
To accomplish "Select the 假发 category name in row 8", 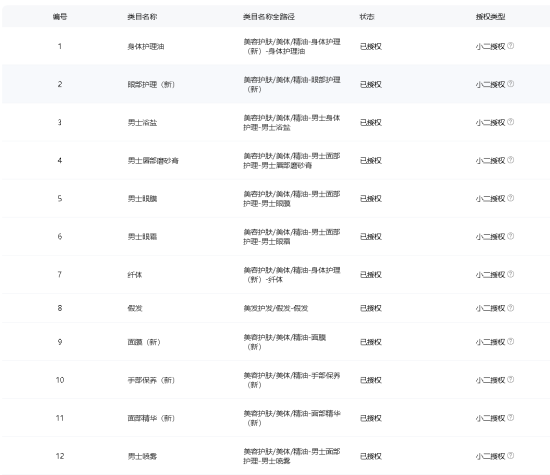I will tap(135, 308).
